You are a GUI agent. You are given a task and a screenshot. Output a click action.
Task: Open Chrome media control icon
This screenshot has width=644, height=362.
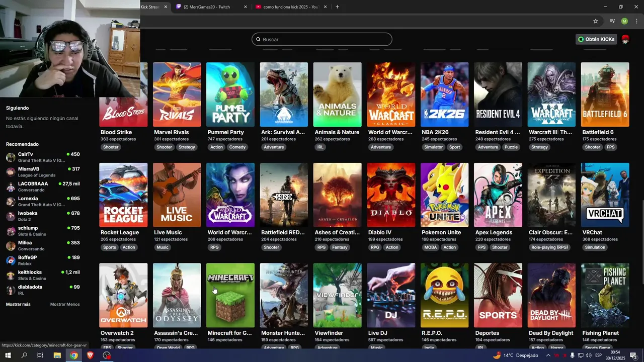pos(612,21)
